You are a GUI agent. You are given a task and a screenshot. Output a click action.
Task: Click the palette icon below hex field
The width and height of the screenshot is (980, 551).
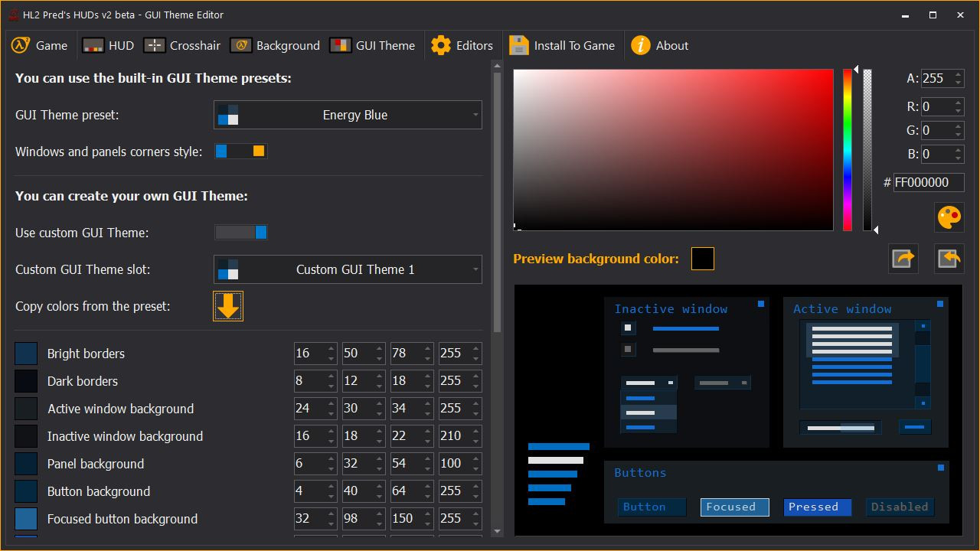[x=949, y=217]
